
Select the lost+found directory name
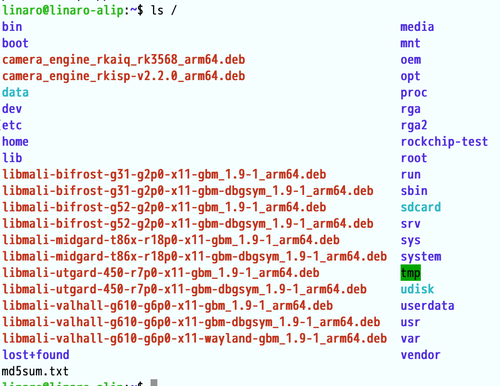click(x=36, y=355)
